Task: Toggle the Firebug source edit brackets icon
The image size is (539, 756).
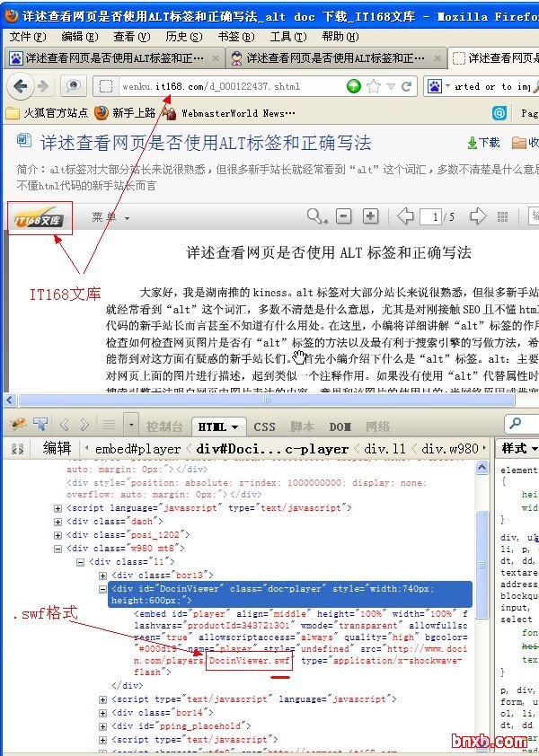Action: tap(17, 449)
